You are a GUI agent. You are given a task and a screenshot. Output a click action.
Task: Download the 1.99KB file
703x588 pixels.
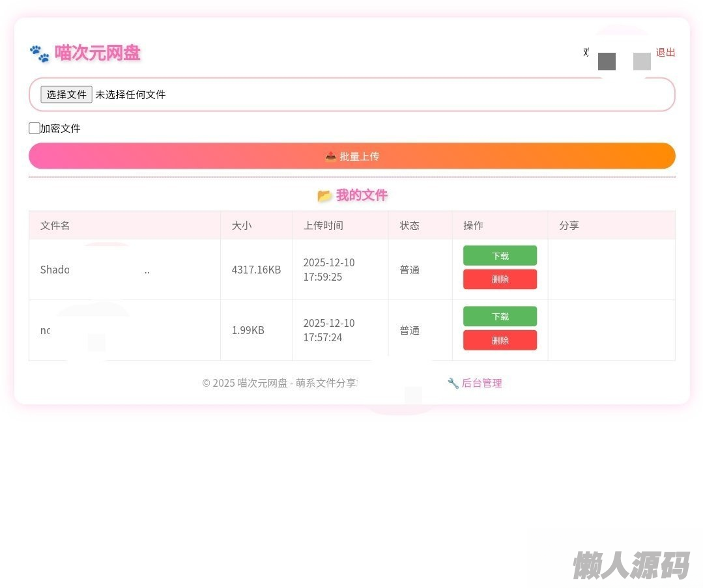500,316
